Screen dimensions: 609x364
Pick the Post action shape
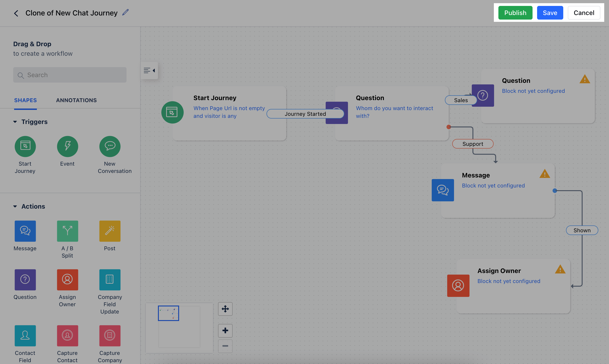point(110,231)
